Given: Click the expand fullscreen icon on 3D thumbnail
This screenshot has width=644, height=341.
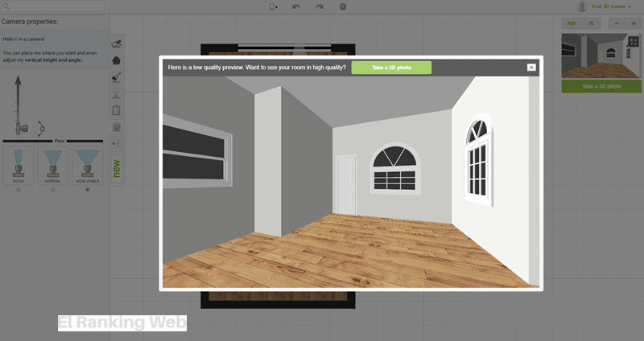Looking at the screenshot, I should 634,42.
